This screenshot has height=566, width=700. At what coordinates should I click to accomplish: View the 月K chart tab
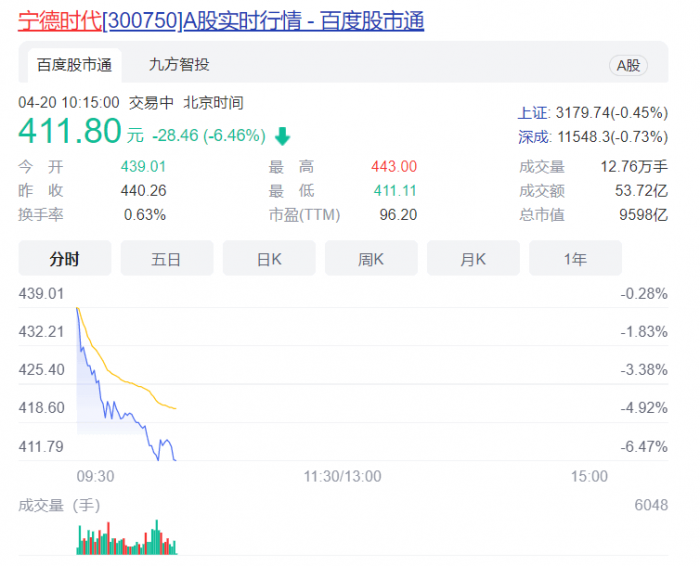(473, 258)
